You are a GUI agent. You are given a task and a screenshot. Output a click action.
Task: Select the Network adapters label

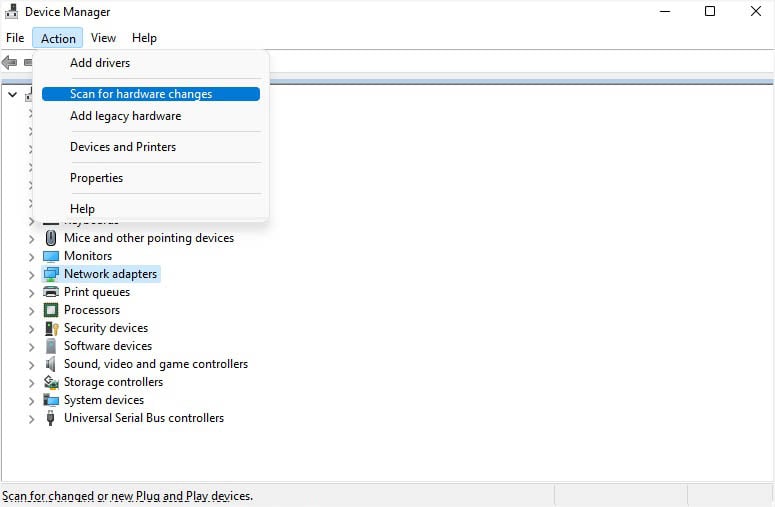(110, 274)
